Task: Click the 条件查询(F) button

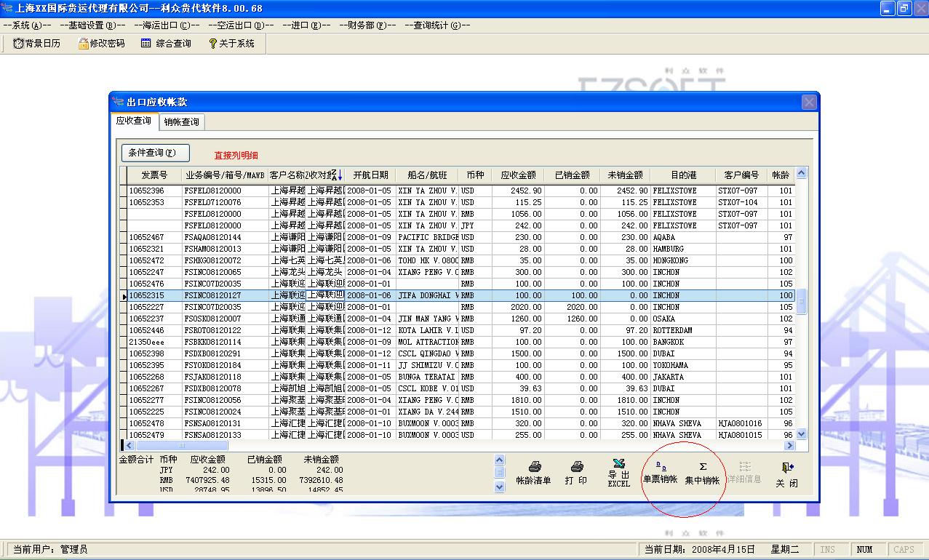Action: pyautogui.click(x=156, y=153)
